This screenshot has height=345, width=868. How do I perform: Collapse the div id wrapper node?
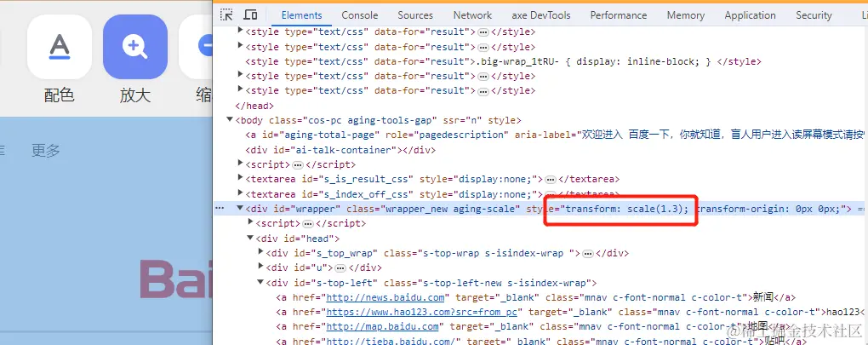240,208
